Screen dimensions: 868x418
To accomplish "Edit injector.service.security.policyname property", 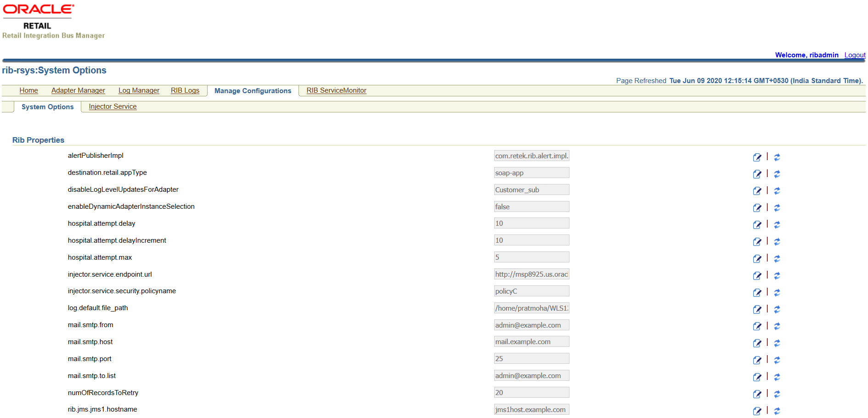I will point(757,293).
